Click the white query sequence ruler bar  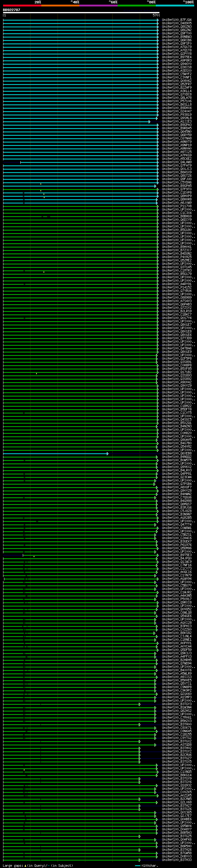click(81, 13)
